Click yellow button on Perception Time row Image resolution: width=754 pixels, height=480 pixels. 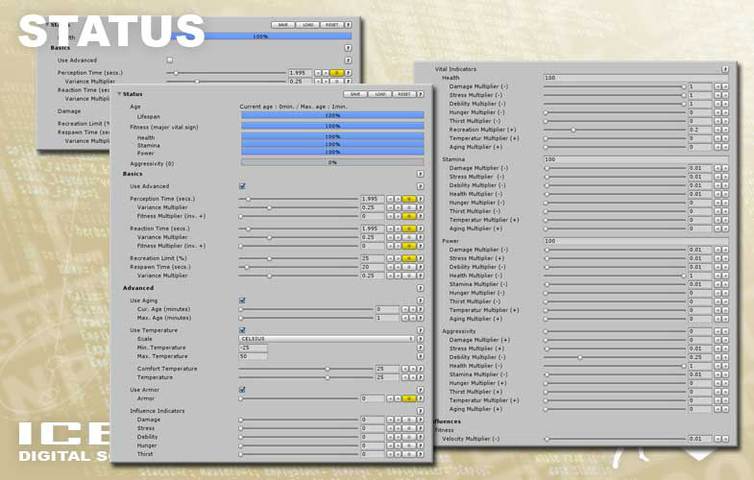408,199
